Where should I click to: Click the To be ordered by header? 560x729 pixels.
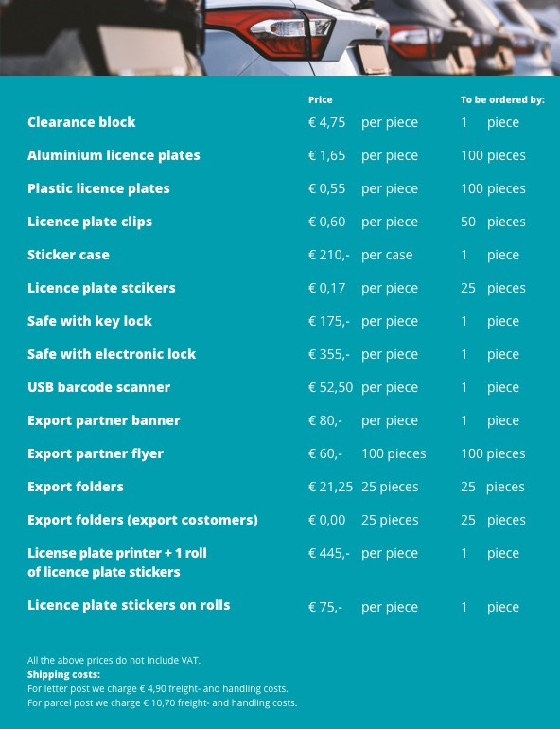point(502,100)
